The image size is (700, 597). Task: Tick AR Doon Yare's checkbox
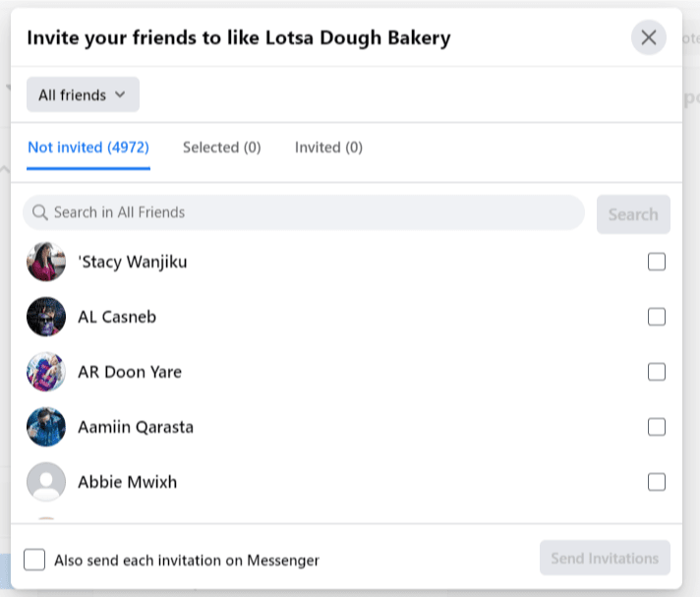(x=657, y=372)
